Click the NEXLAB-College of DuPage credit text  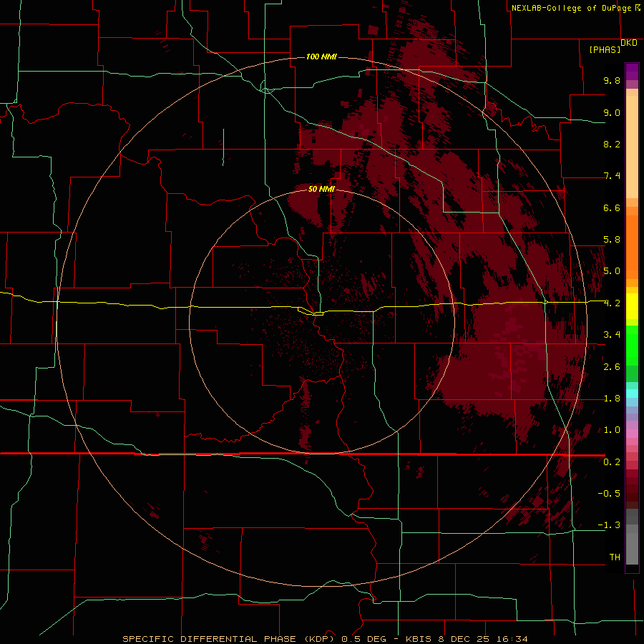[572, 8]
